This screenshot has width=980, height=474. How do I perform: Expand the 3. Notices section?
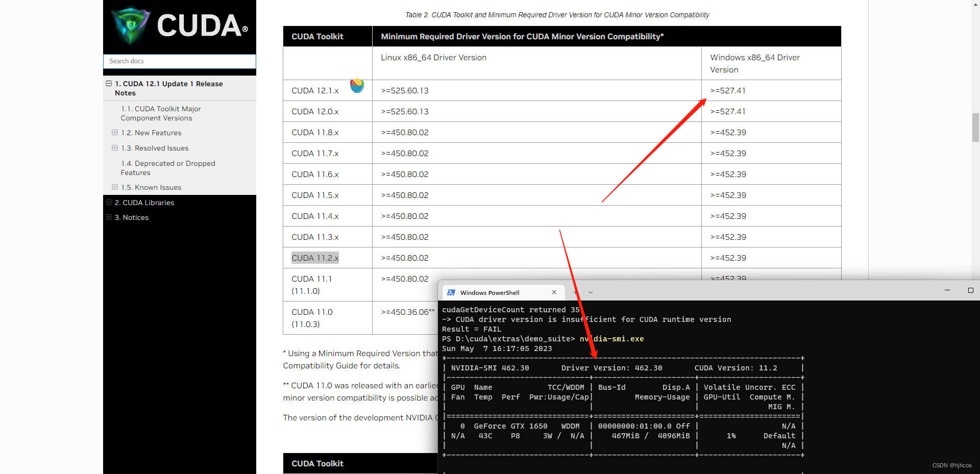(109, 217)
